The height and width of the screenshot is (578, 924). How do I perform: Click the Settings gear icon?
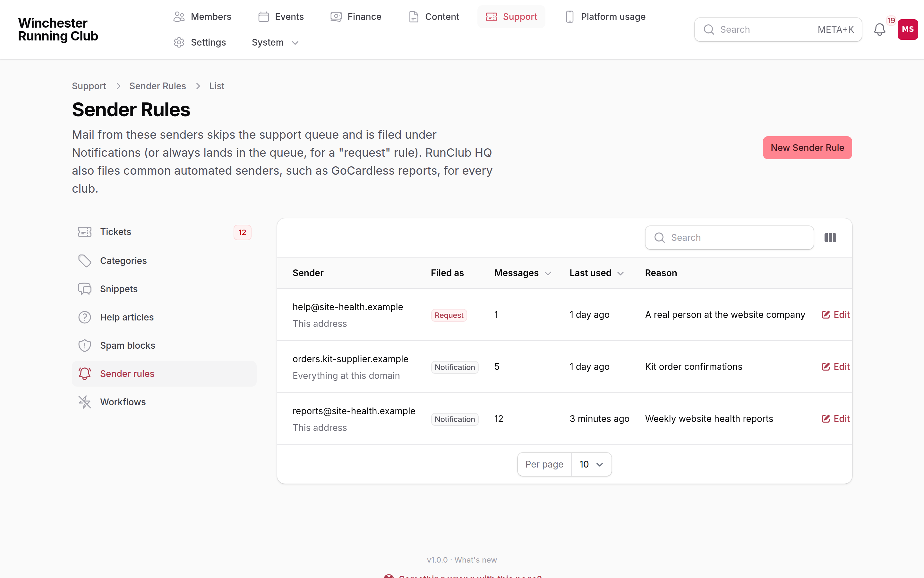click(179, 42)
